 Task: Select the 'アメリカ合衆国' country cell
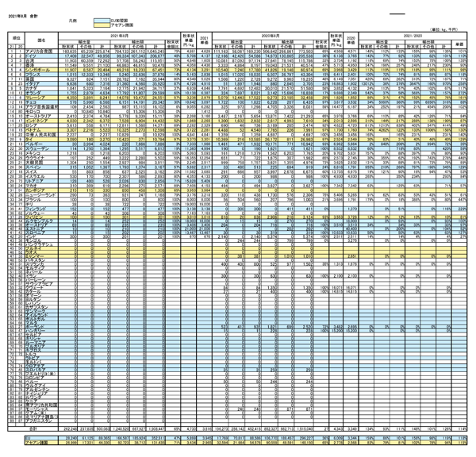(x=41, y=52)
